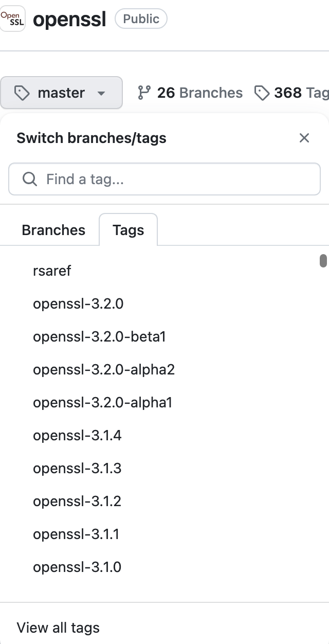This screenshot has width=329, height=644.
Task: Expand the dropdown caret on master
Action: pos(101,94)
